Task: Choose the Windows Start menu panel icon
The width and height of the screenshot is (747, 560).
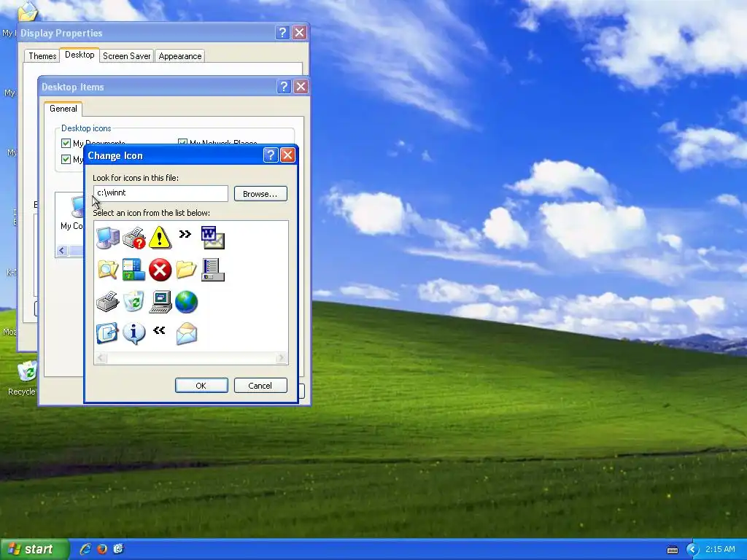Action: (134, 270)
